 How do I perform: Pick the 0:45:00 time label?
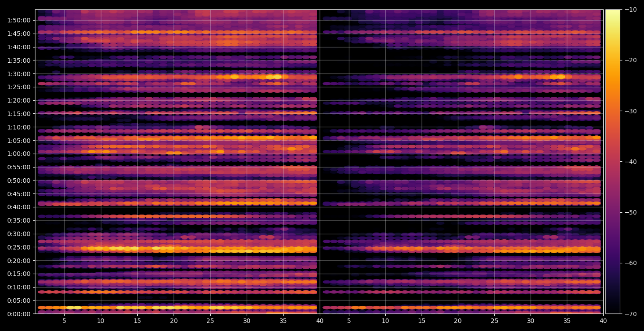(x=19, y=194)
